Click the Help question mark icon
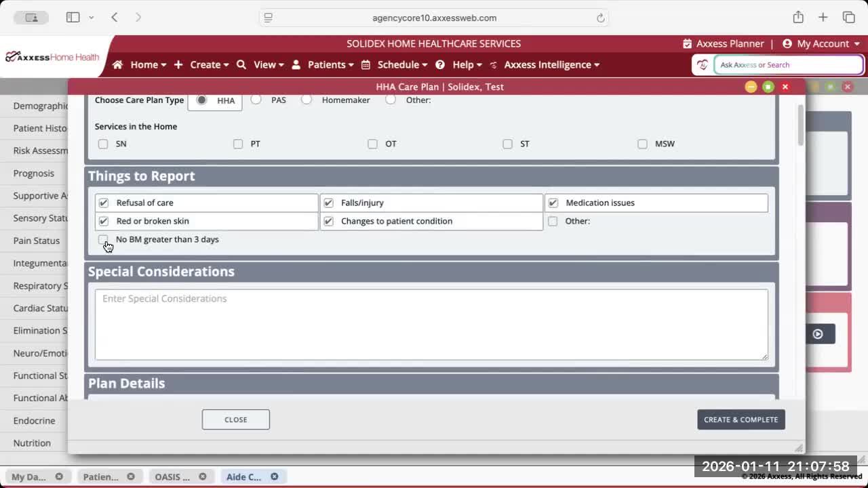The image size is (868, 488). pyautogui.click(x=440, y=65)
